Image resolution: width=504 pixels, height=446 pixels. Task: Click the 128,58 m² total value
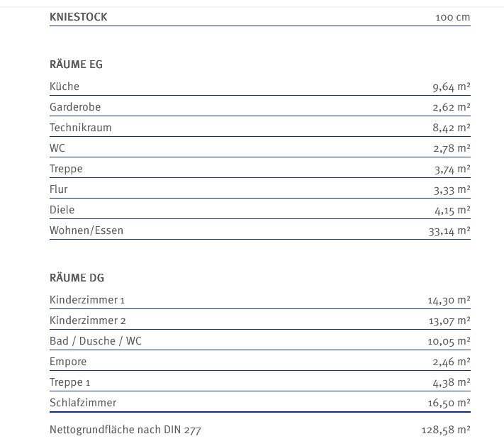[446, 430]
